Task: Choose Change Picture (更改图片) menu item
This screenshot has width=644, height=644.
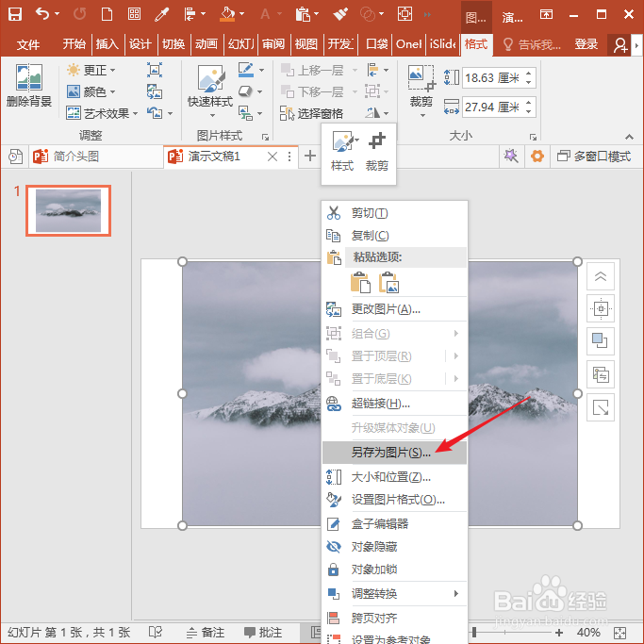Action: [395, 309]
